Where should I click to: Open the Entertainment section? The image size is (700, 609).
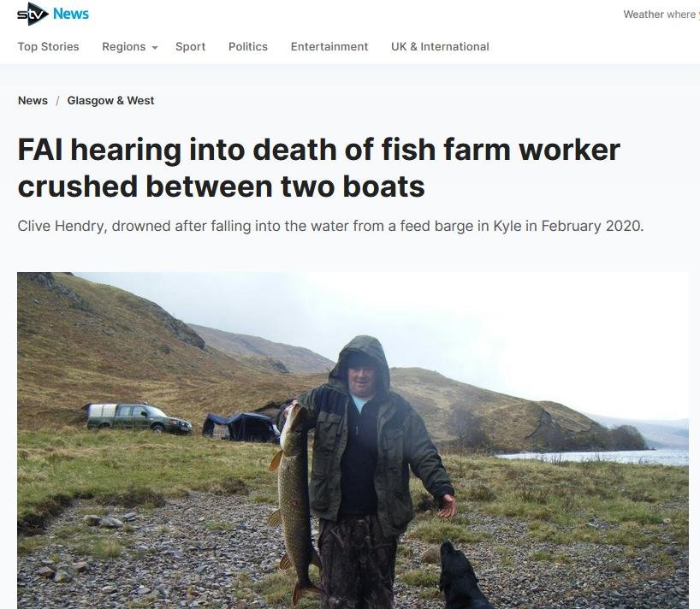[x=329, y=46]
